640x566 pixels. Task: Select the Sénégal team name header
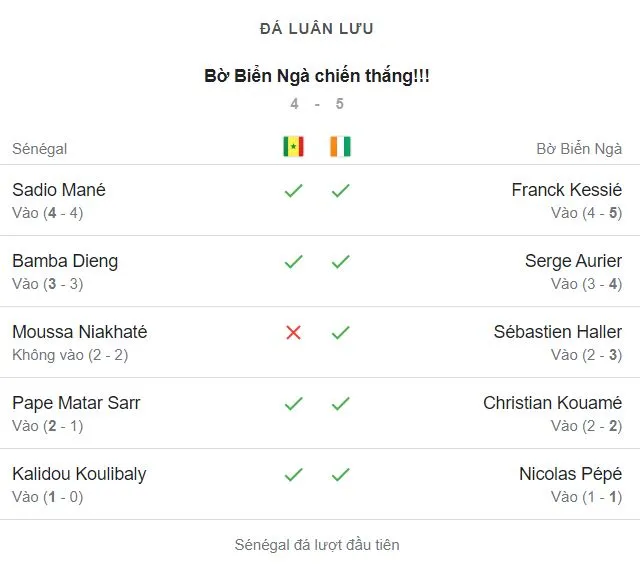[x=40, y=149]
